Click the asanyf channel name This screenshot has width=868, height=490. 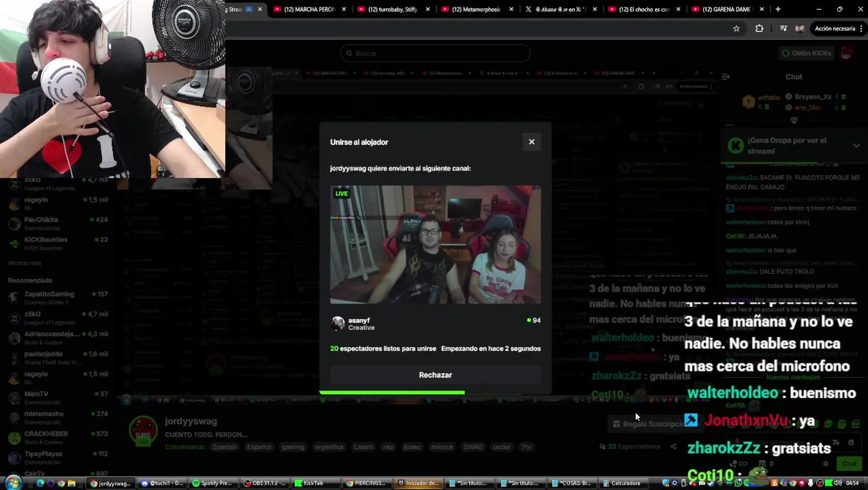pyautogui.click(x=359, y=320)
